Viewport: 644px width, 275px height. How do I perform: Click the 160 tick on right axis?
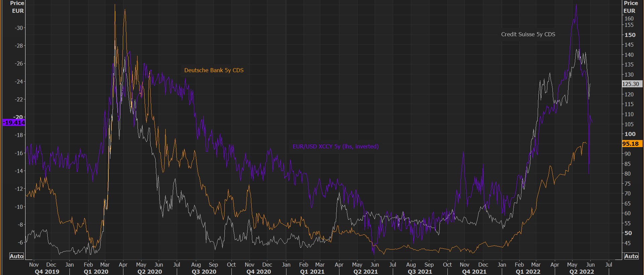click(629, 18)
